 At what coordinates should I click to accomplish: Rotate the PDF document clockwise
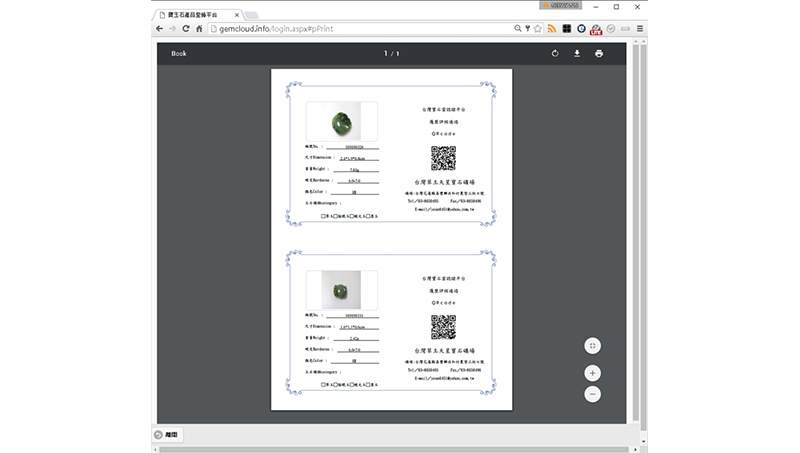tap(555, 53)
